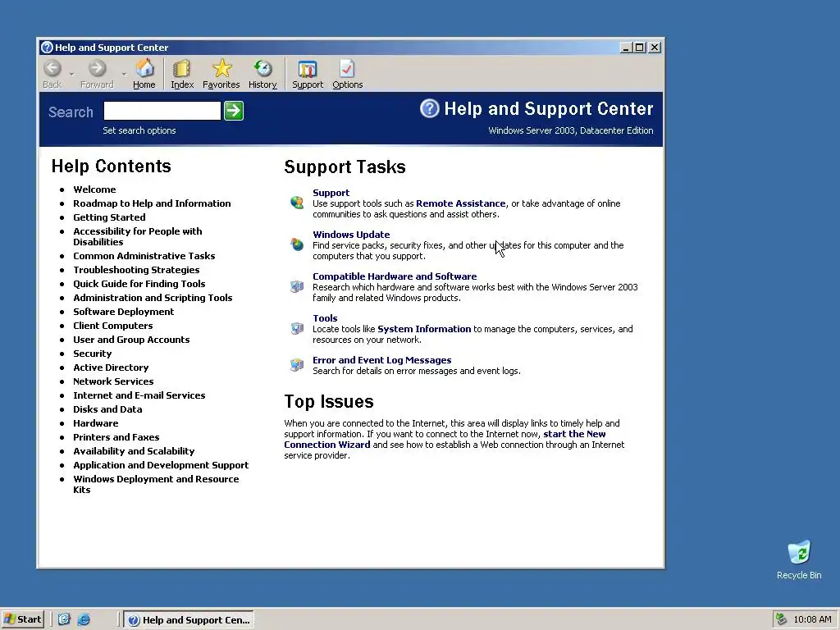Click the icon beside Support task
The width and height of the screenshot is (840, 630).
tap(297, 203)
